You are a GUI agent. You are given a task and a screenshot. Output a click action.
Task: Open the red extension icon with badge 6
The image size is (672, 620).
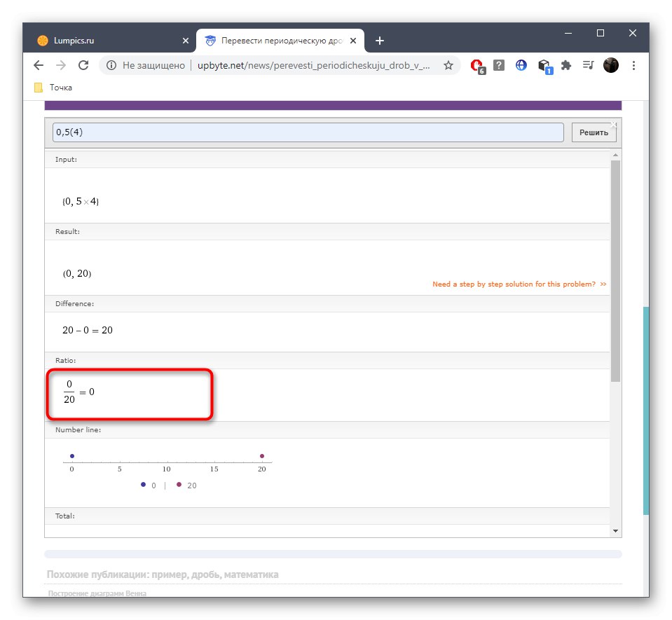tap(477, 66)
